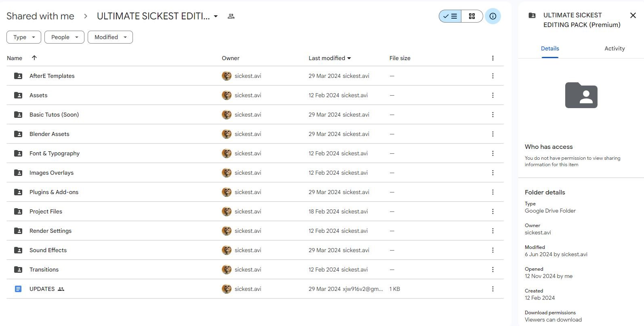Screen dimensions: 644x326
Task: Select the Basic Tutos (Soon) folder
Action: pyautogui.click(x=54, y=115)
